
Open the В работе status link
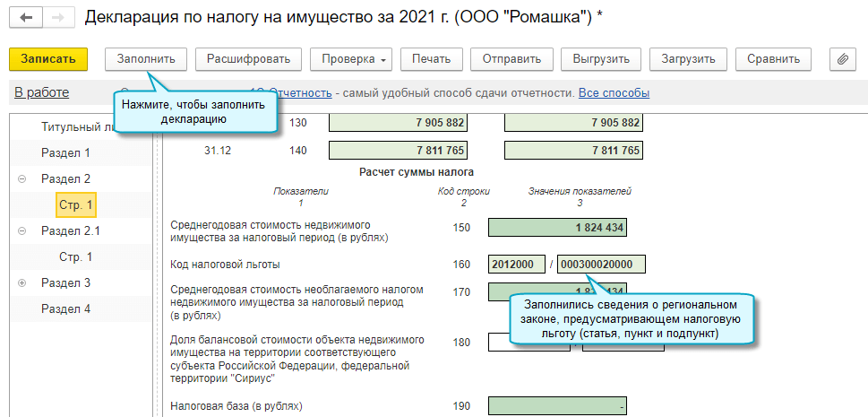point(42,92)
